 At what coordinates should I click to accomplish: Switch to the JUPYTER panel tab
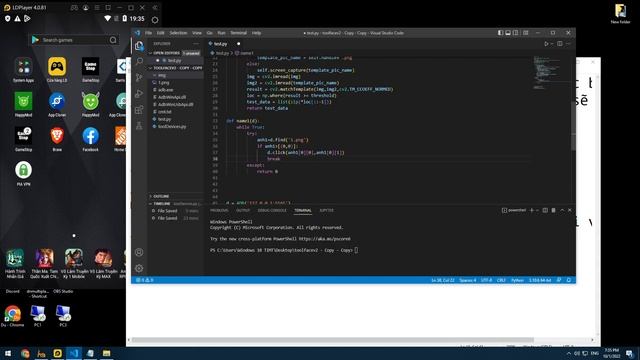tap(327, 210)
